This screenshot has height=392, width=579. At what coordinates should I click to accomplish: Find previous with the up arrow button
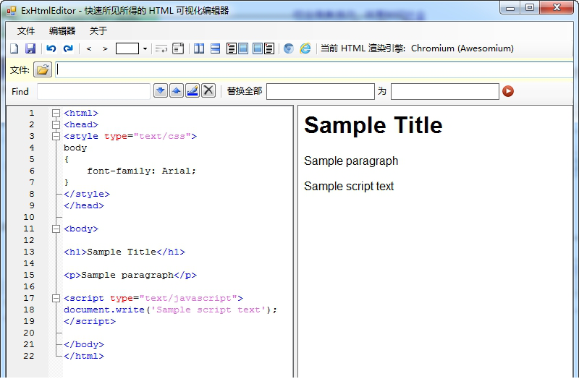(x=177, y=91)
